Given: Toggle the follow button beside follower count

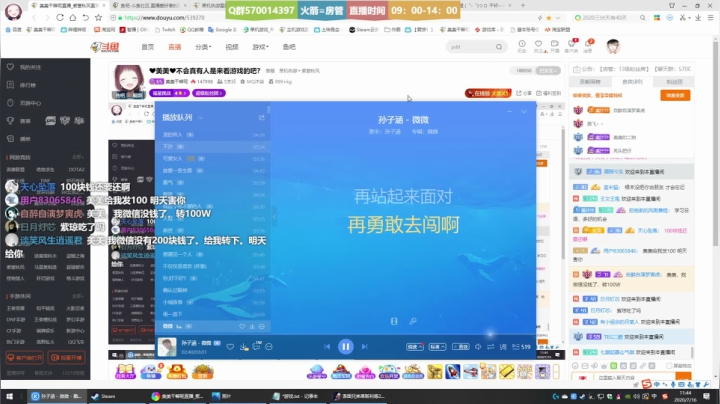Looking at the screenshot, I should (x=549, y=71).
